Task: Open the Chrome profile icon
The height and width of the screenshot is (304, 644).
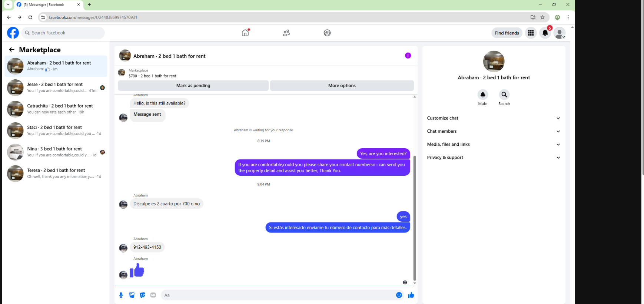Action: 557,17
